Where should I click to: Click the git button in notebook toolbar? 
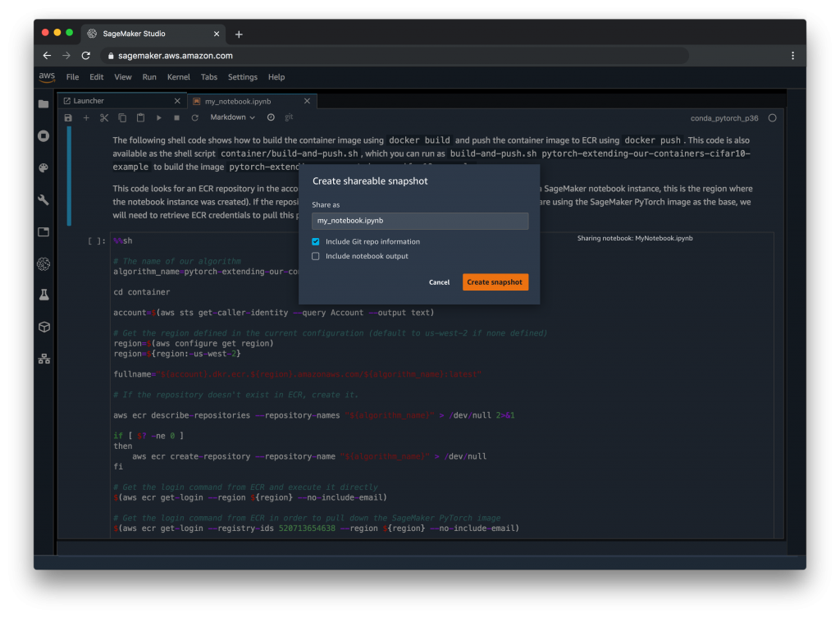289,117
